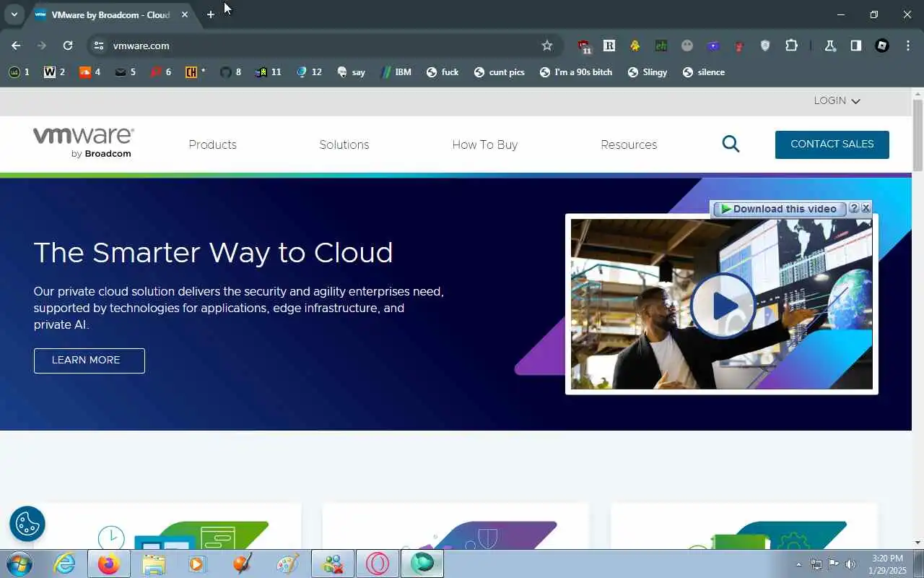Open the Windows Start menu
The image size is (924, 578).
point(18,564)
